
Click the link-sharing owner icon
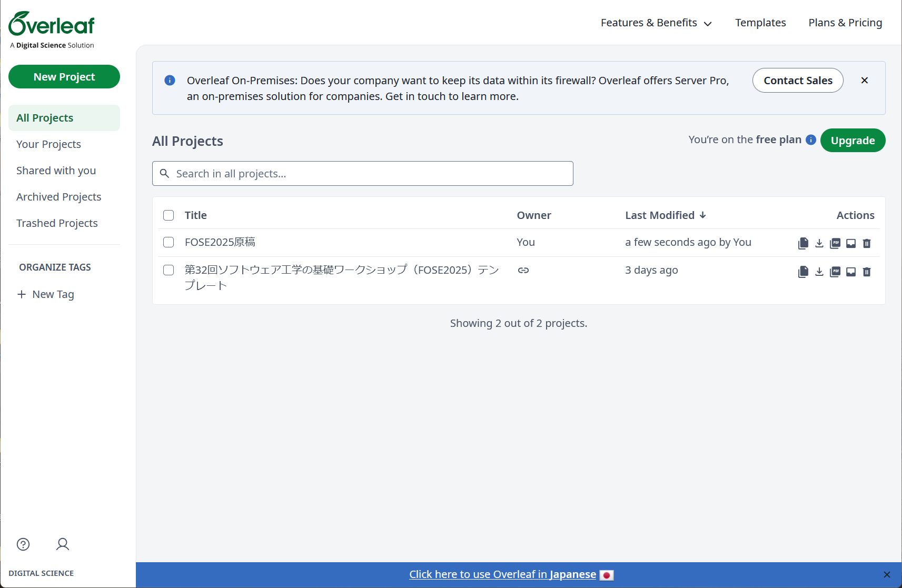coord(523,270)
